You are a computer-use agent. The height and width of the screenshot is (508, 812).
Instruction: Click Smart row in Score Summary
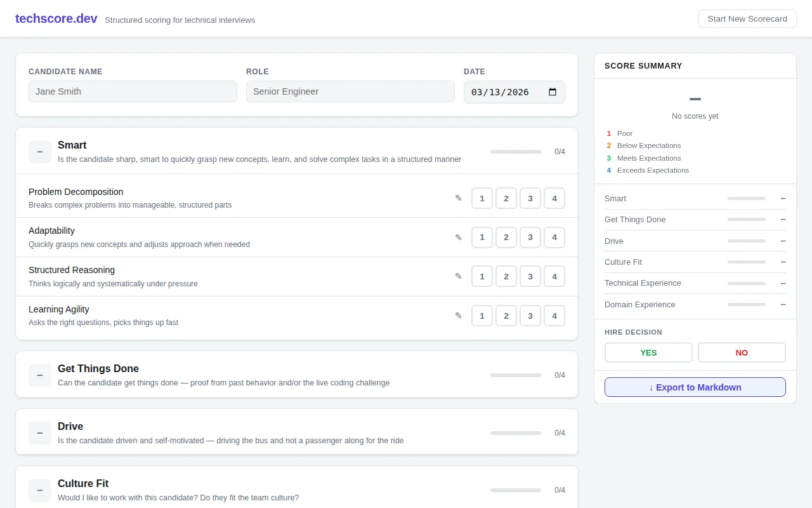pyautogui.click(x=695, y=199)
